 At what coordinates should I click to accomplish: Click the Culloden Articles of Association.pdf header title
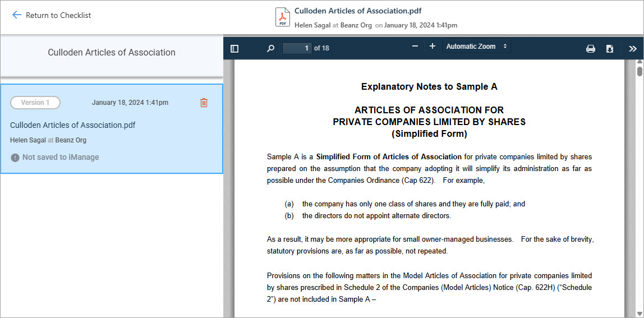coord(358,11)
